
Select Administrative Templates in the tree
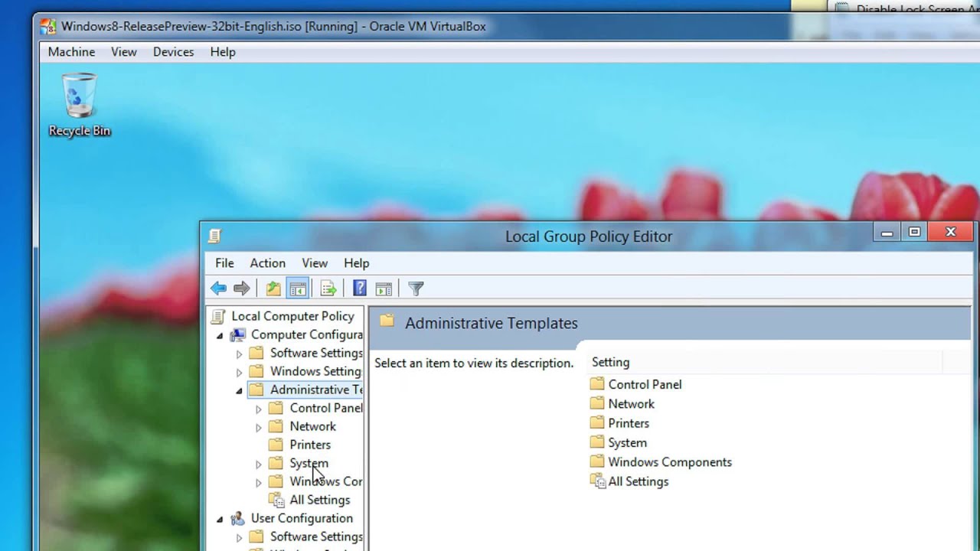(x=316, y=390)
